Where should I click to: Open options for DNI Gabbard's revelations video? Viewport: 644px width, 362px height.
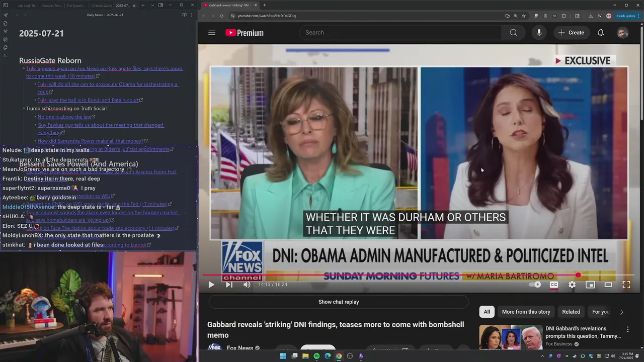coord(627,329)
